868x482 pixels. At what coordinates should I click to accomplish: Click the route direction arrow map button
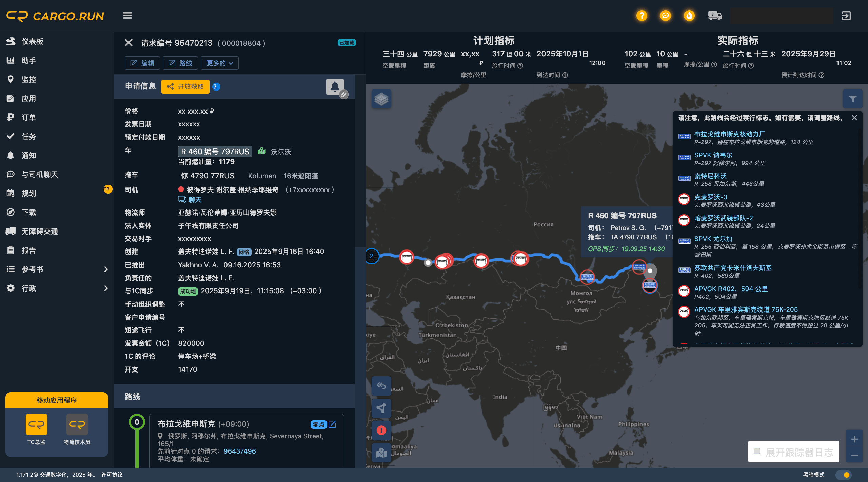(x=381, y=408)
